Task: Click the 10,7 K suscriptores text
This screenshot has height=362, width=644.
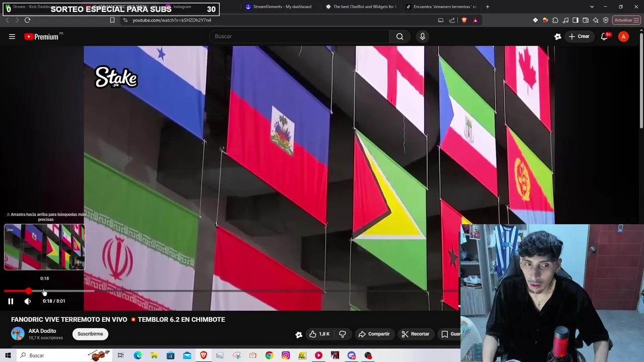Action: pyautogui.click(x=46, y=338)
